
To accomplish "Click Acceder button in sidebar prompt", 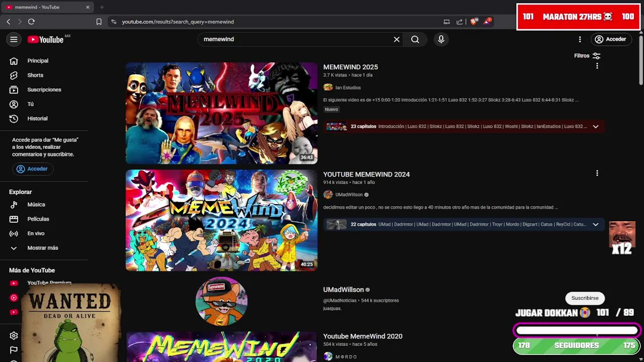I will 33,169.
